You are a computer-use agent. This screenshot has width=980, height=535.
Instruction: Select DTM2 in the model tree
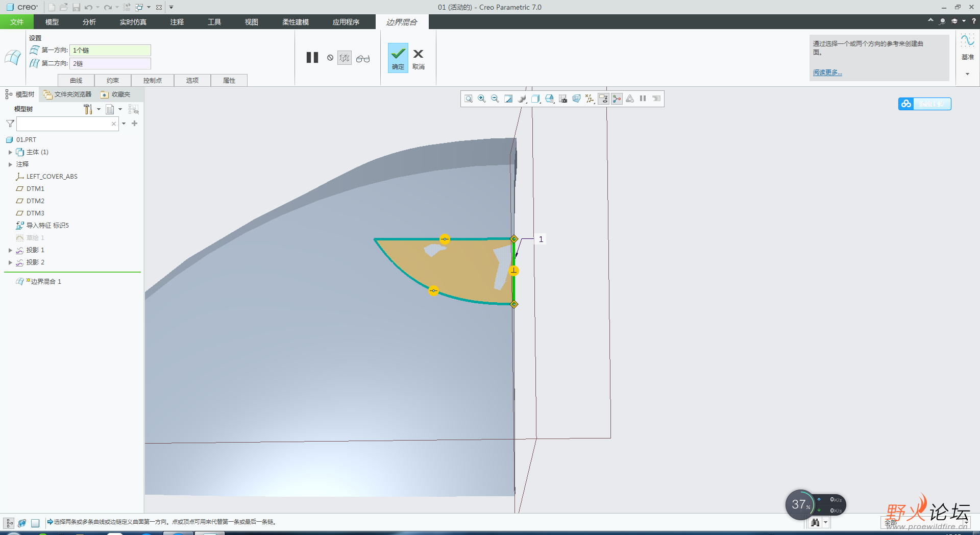click(x=30, y=201)
